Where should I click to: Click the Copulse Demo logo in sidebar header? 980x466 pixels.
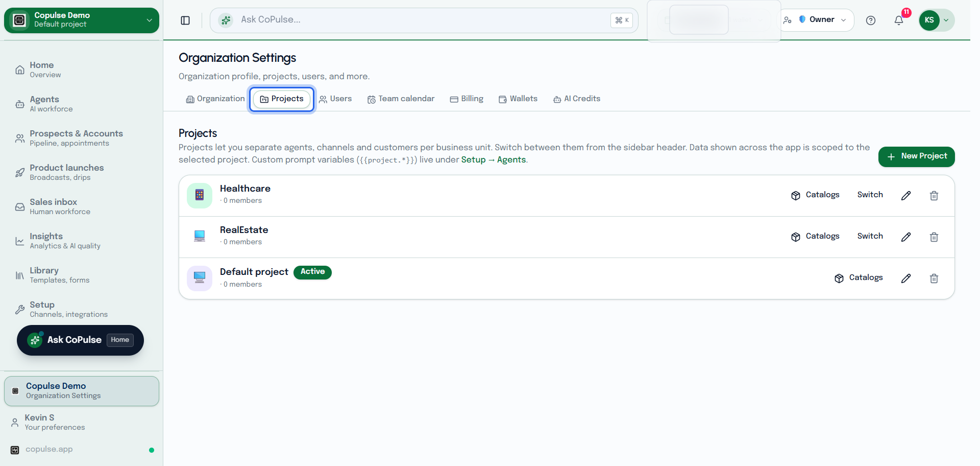[x=20, y=20]
